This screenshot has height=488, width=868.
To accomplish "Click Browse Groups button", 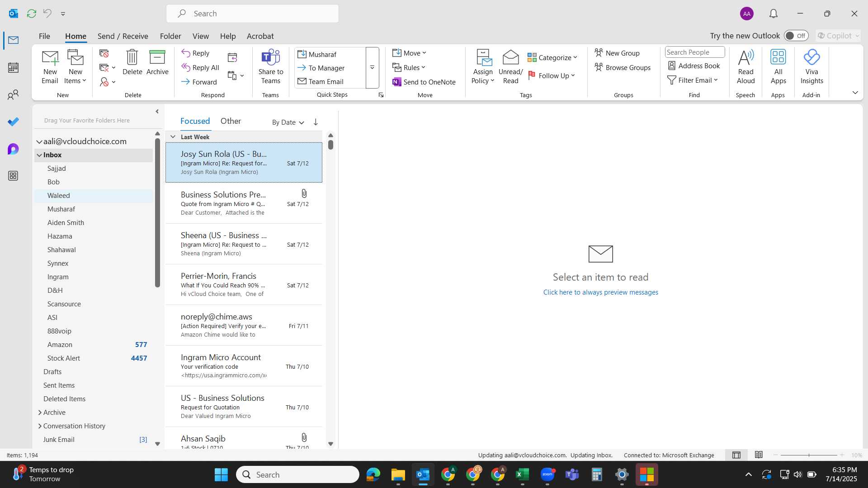I will 623,67.
